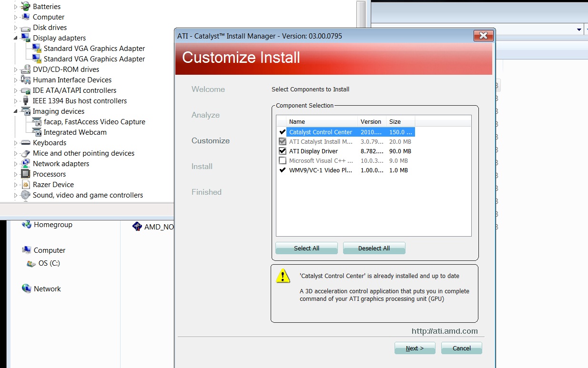
Task: Uncheck the Catalyst Control Center component
Action: pos(282,132)
